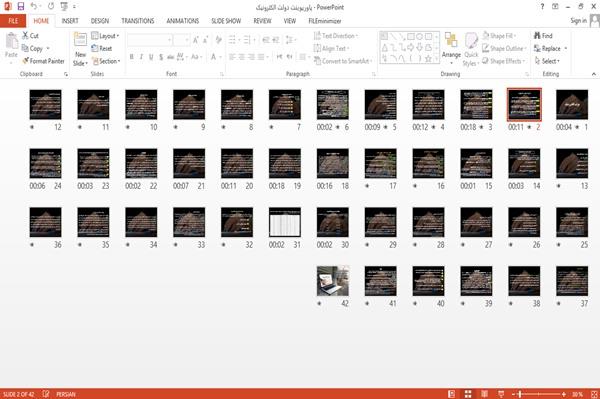Viewport: 600px width, 399px height.
Task: Click the zoom slider handle
Action: (x=520, y=394)
